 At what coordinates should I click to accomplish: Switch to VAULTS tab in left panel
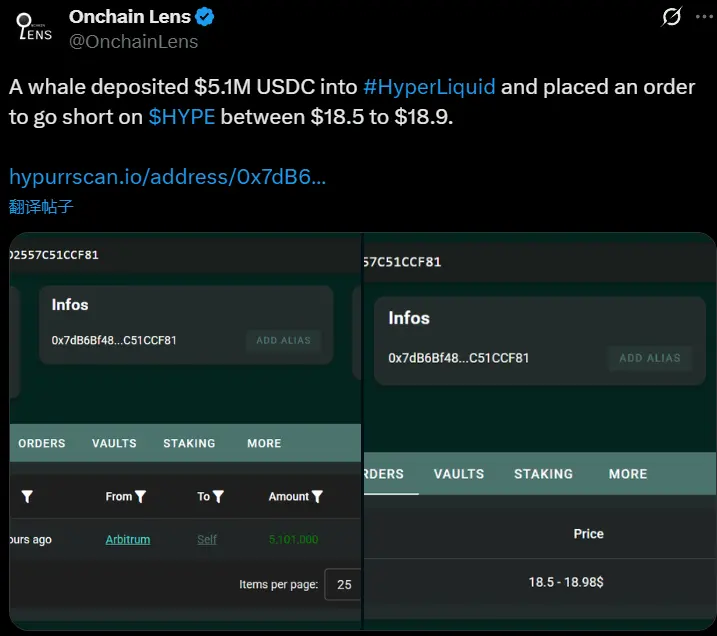[x=114, y=443]
